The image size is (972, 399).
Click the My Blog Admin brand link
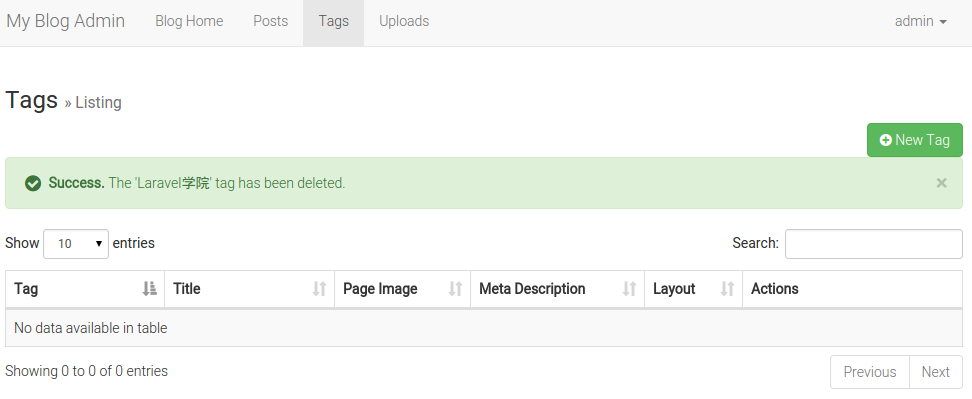[x=66, y=21]
